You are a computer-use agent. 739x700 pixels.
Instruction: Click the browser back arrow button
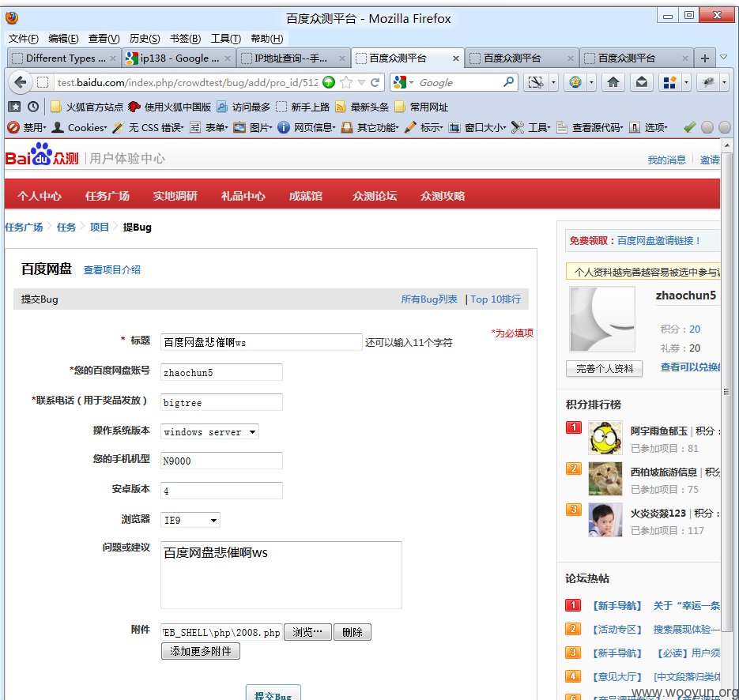tap(20, 82)
